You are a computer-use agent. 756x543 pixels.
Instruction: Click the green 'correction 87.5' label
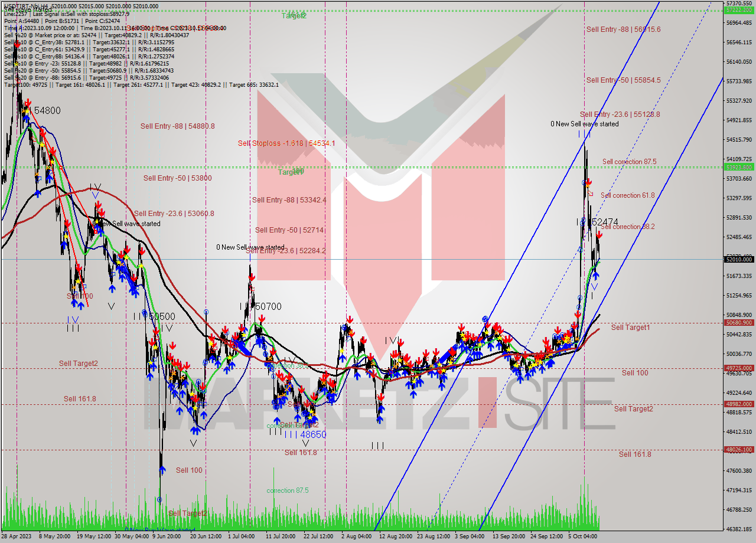[287, 490]
